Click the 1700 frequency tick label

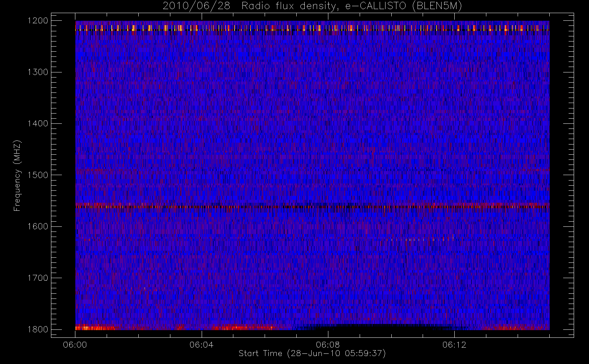coord(38,278)
